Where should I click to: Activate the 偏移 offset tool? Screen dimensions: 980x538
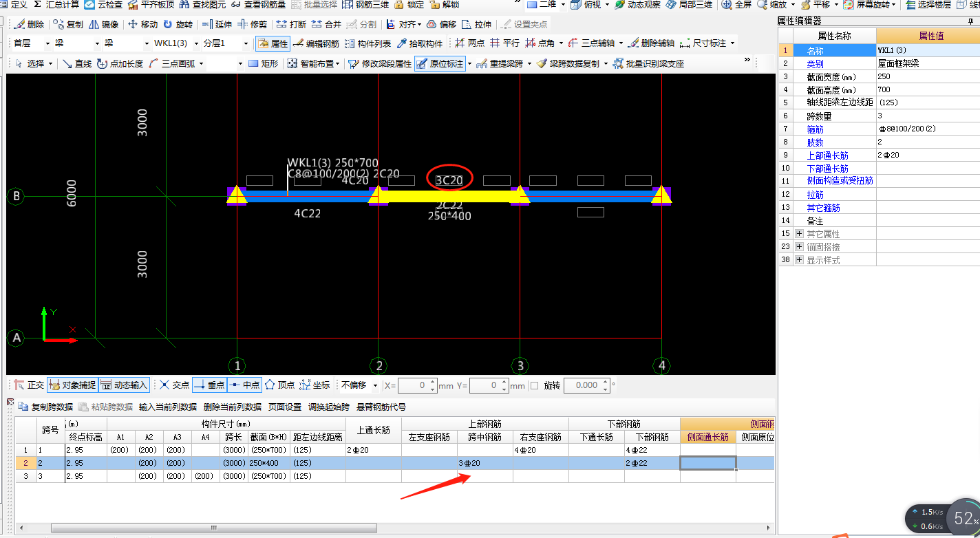(x=441, y=24)
